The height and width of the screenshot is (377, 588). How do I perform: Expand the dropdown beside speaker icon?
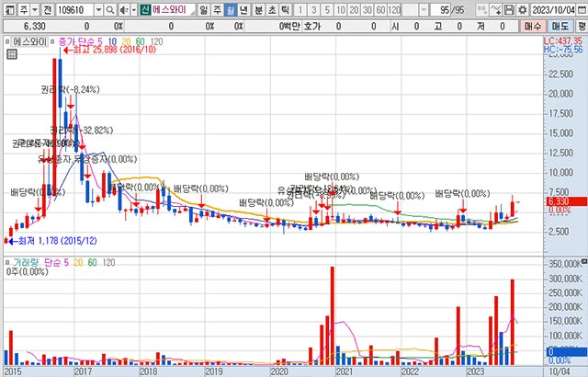(134, 10)
